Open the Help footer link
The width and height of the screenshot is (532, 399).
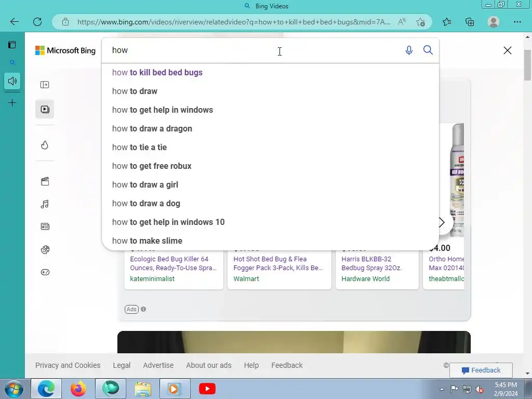coord(251,365)
